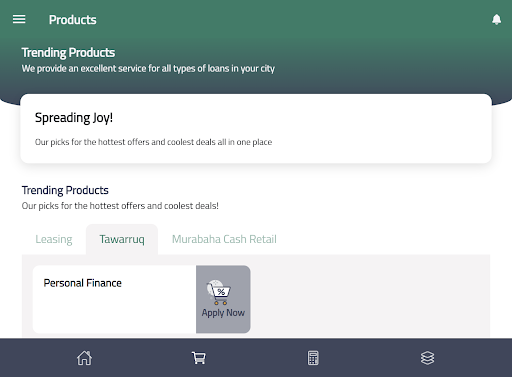
Task: Select the Tawarruq tab
Action: pyautogui.click(x=122, y=239)
